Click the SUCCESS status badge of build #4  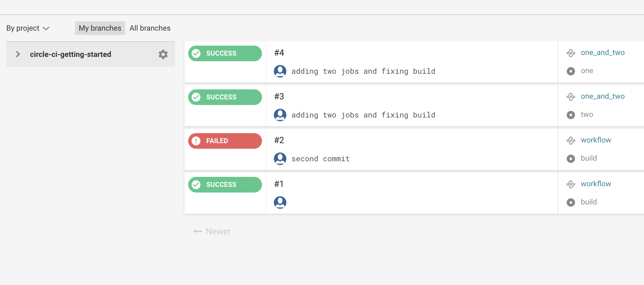click(225, 53)
